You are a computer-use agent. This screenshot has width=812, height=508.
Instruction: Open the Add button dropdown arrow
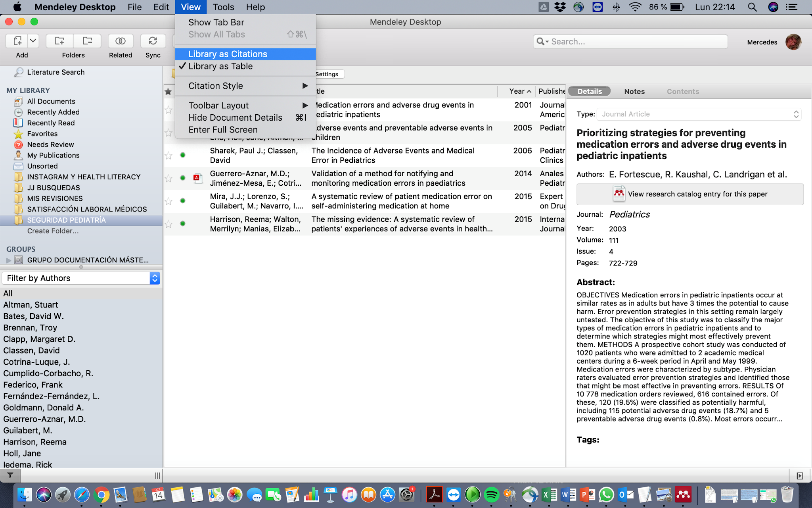(33, 41)
